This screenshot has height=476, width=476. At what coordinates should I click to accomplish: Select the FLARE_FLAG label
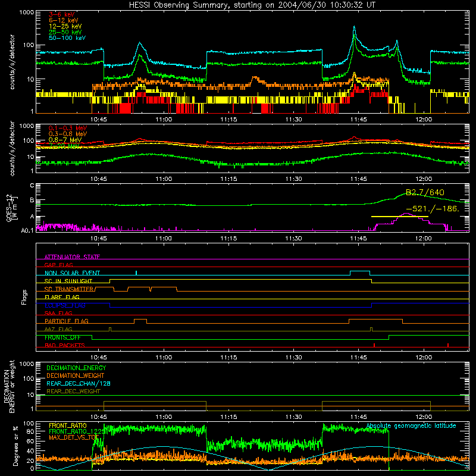tap(62, 297)
